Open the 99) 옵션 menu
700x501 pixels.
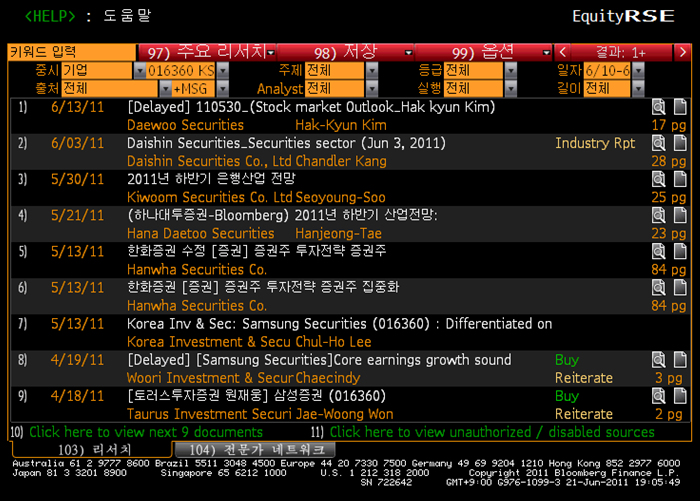click(x=484, y=53)
